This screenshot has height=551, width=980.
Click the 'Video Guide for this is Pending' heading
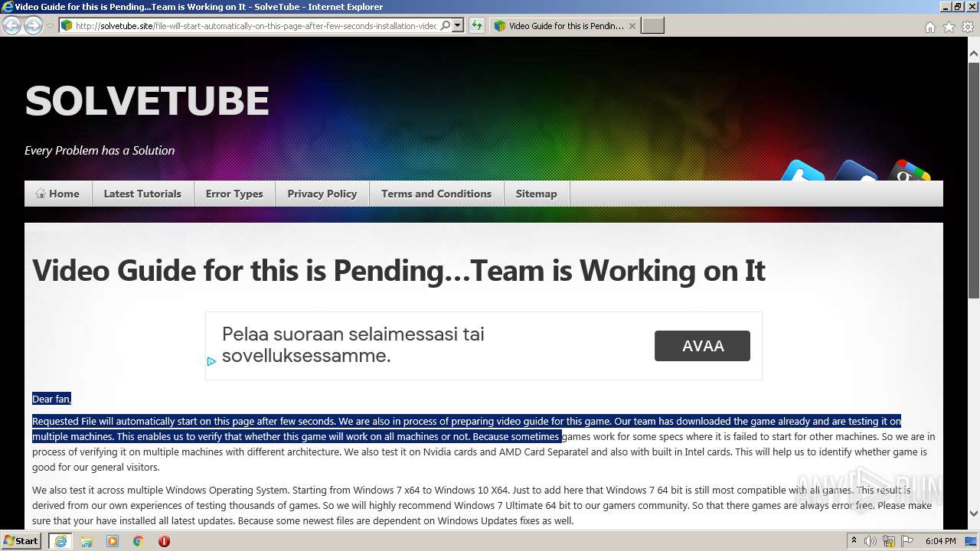coord(399,270)
